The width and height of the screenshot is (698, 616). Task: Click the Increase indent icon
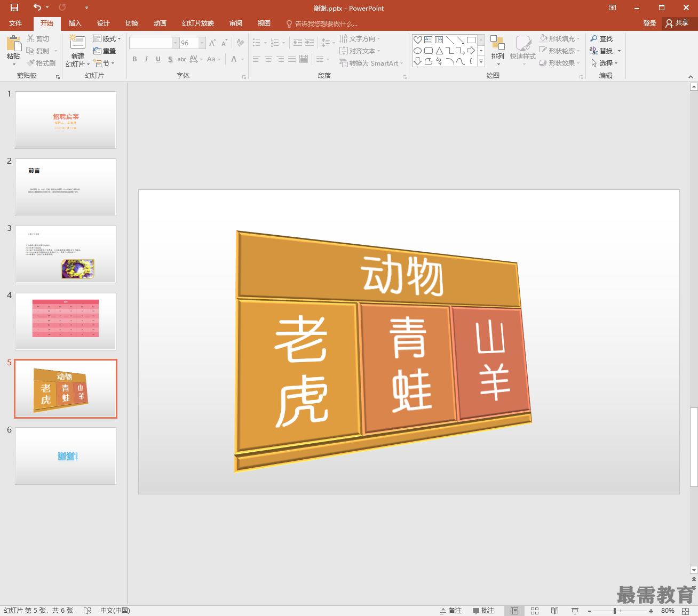pyautogui.click(x=310, y=43)
